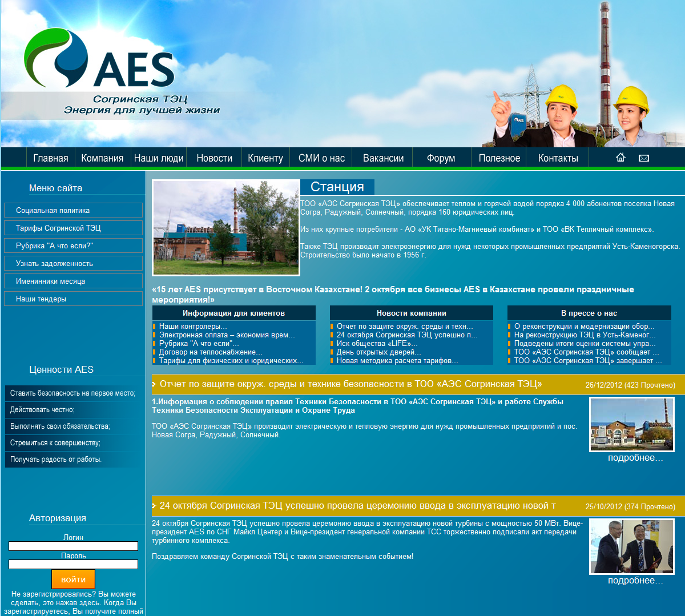Open Именинники месяца sidebar link
Screen dimensions: 685x616
click(73, 281)
